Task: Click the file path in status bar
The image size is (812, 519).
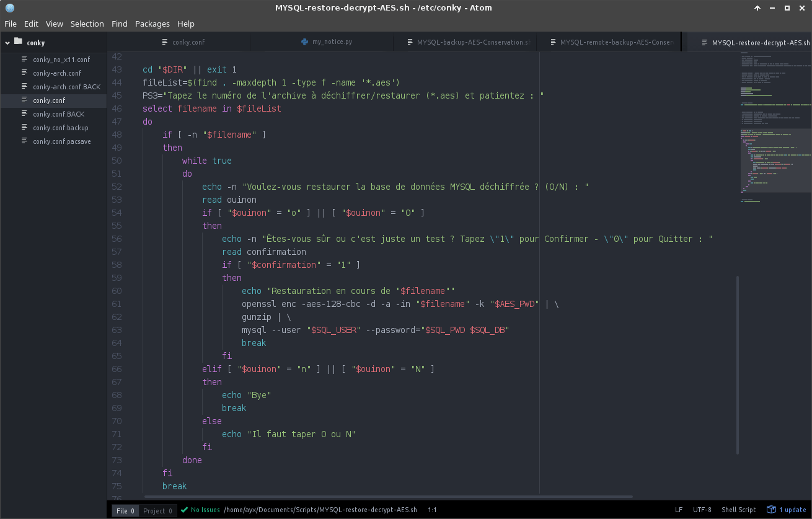Action: click(x=320, y=510)
